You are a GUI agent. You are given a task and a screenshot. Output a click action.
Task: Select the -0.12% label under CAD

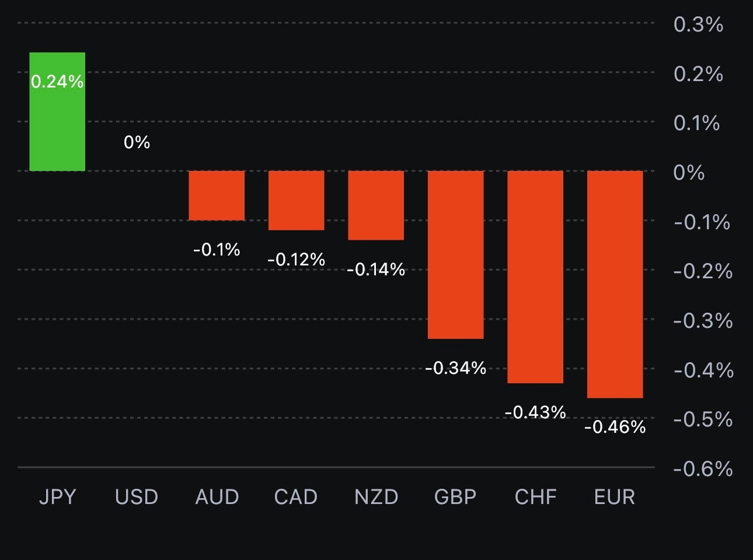pos(296,260)
